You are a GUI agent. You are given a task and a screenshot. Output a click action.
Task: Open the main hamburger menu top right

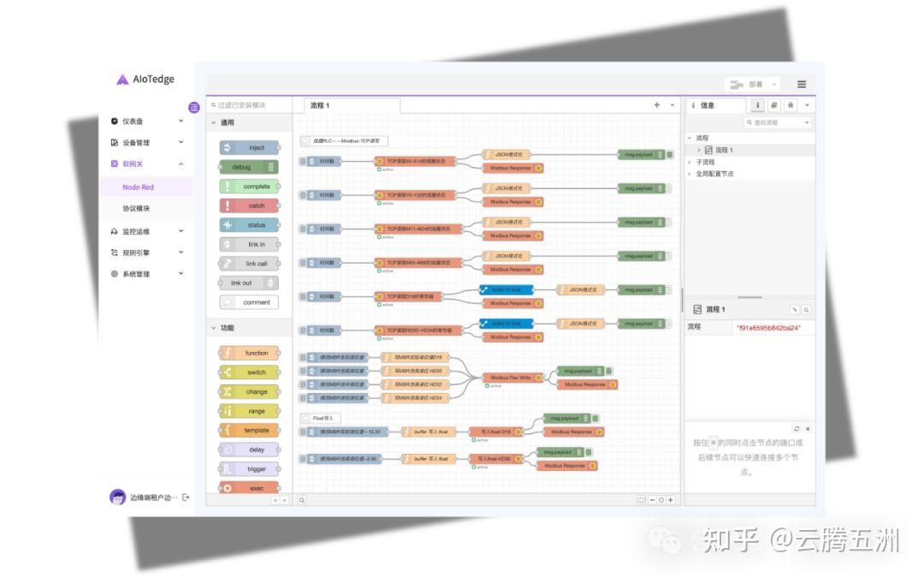click(802, 84)
